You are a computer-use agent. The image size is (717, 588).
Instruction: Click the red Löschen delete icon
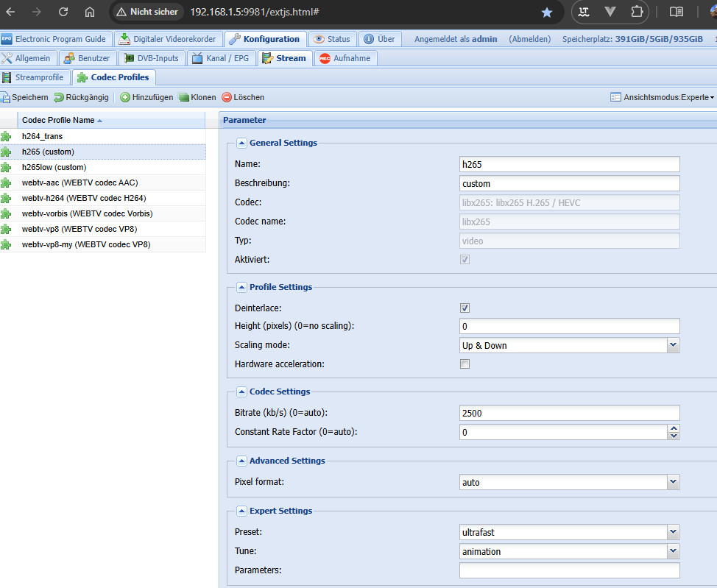[227, 97]
